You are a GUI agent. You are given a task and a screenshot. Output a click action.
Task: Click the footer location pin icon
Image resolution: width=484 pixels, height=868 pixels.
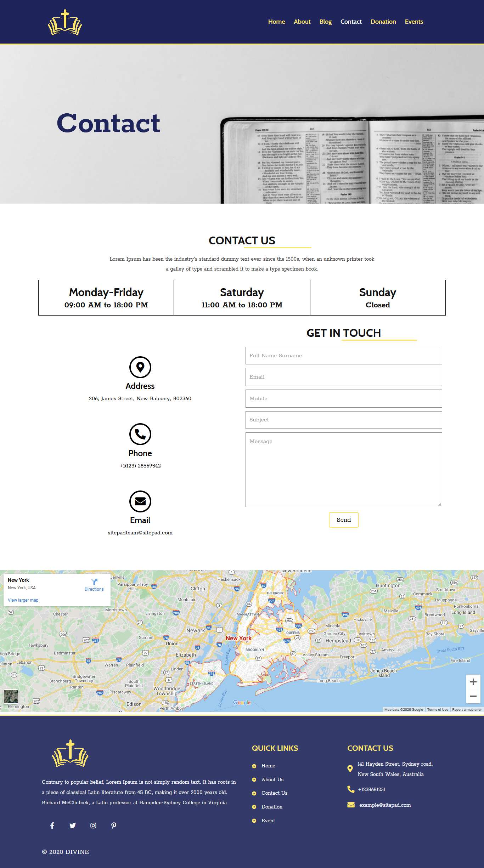click(350, 768)
